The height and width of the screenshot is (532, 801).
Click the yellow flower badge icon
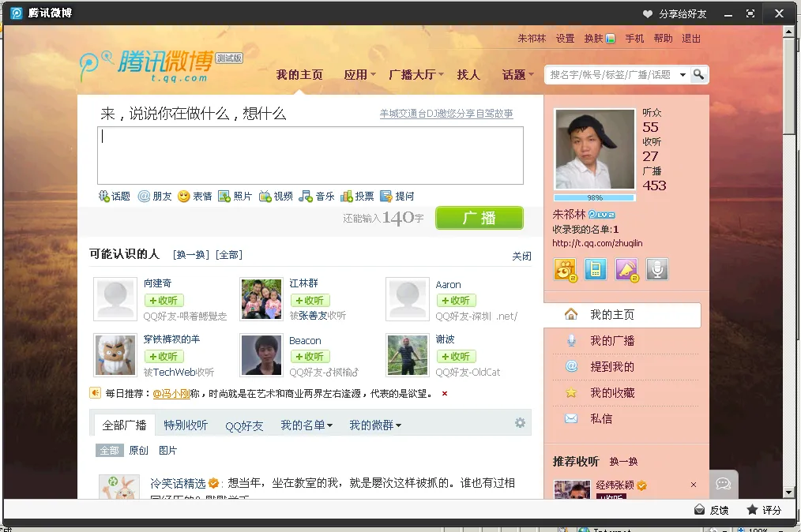coord(565,270)
